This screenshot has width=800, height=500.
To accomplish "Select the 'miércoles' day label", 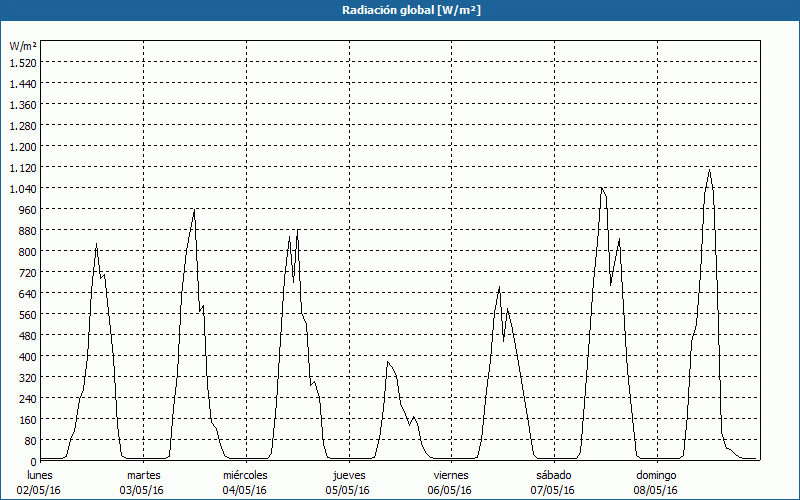I will pos(245,475).
